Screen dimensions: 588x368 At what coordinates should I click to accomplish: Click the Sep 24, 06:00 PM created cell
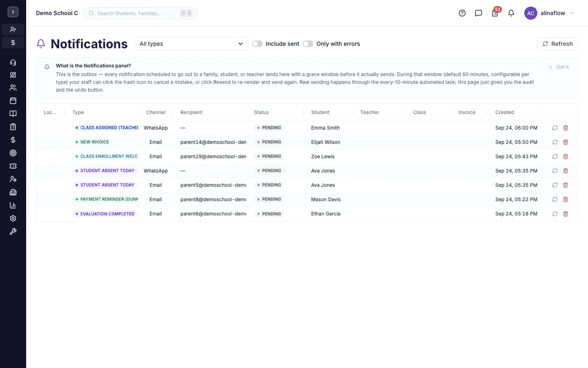click(516, 128)
